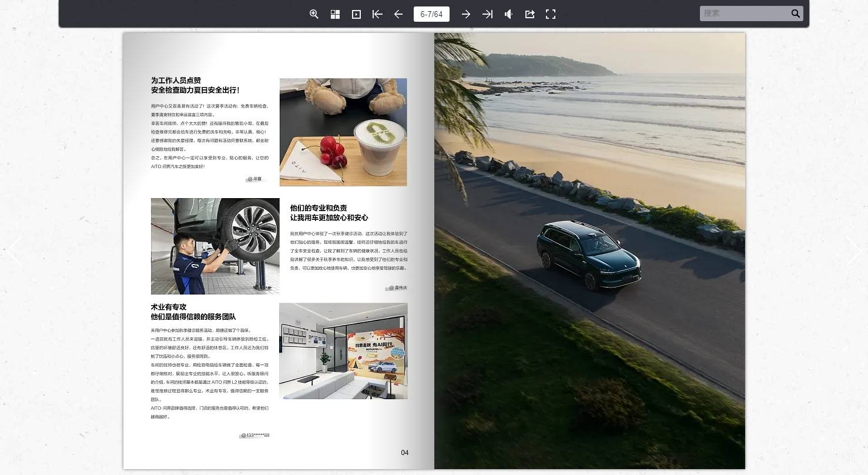Start auto-flip slideshow playback
This screenshot has width=868, height=475.
[356, 14]
